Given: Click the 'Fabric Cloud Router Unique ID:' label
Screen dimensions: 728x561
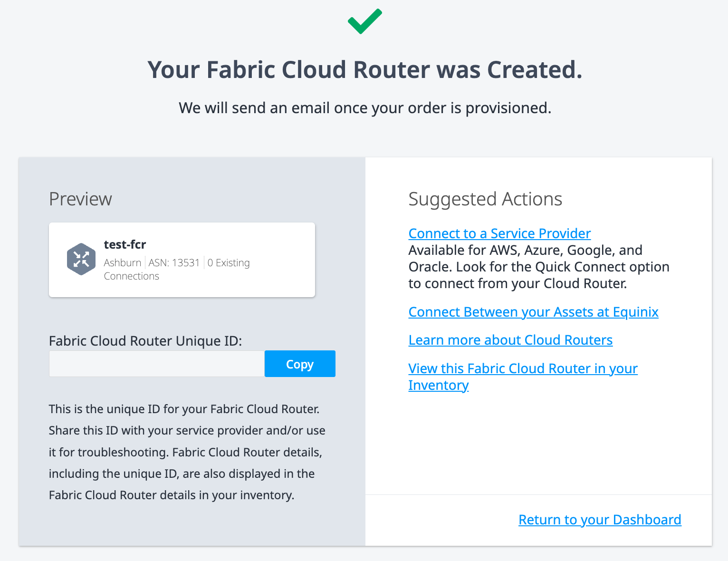Looking at the screenshot, I should [145, 341].
